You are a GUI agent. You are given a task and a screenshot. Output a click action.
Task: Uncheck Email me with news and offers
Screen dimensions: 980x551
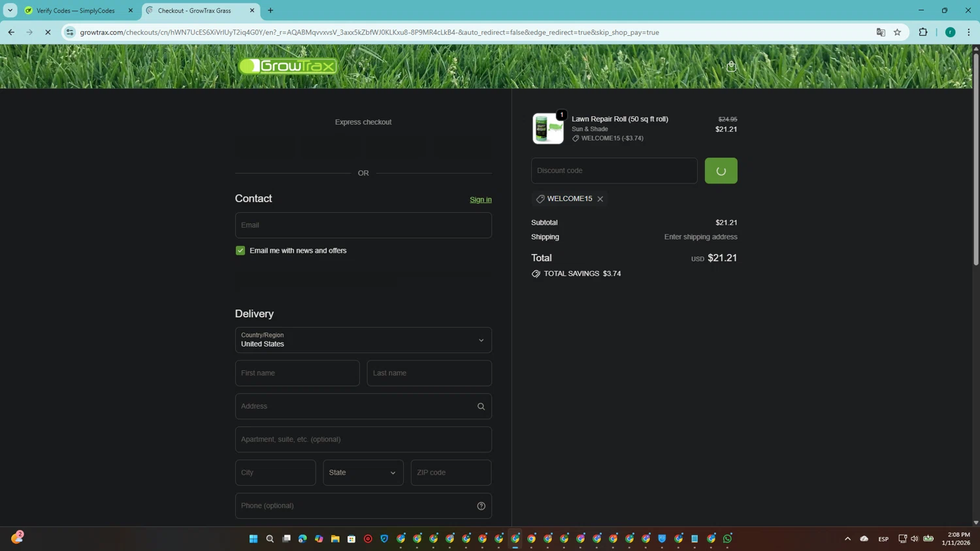click(240, 251)
